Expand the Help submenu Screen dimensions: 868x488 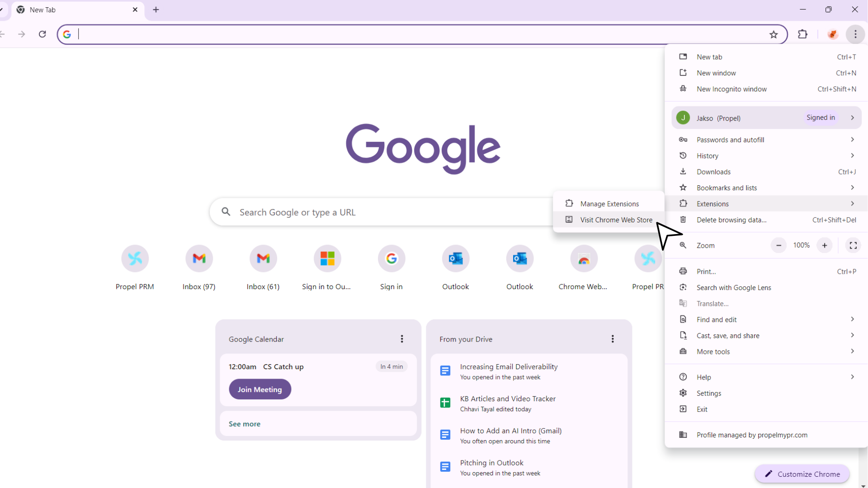point(766,377)
